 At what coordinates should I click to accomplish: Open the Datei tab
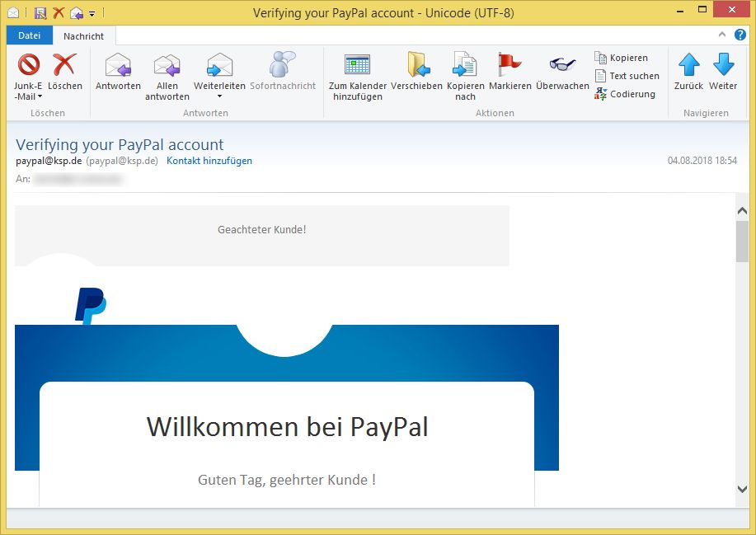[x=30, y=35]
